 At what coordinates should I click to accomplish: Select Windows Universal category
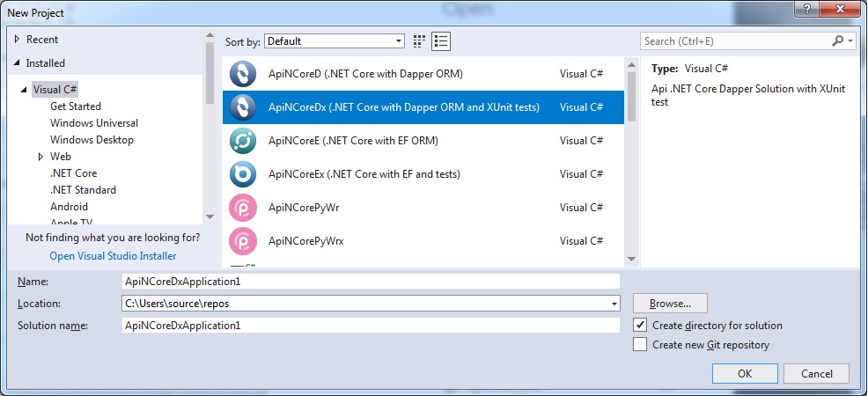(94, 123)
